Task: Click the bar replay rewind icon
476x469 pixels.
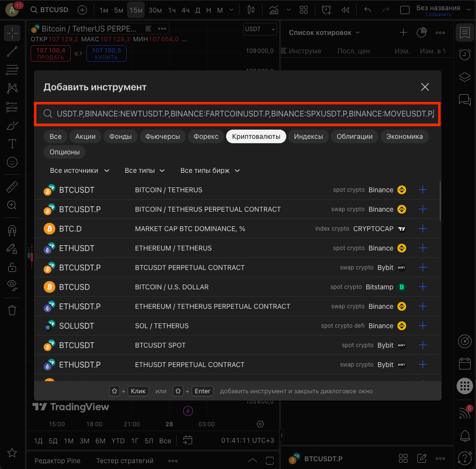Action: 345,10
